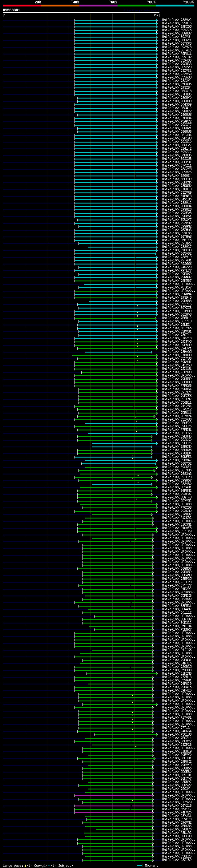Select hit label UniRef100_Q5EGL1
The image size is (197, 868).
coord(176,413)
